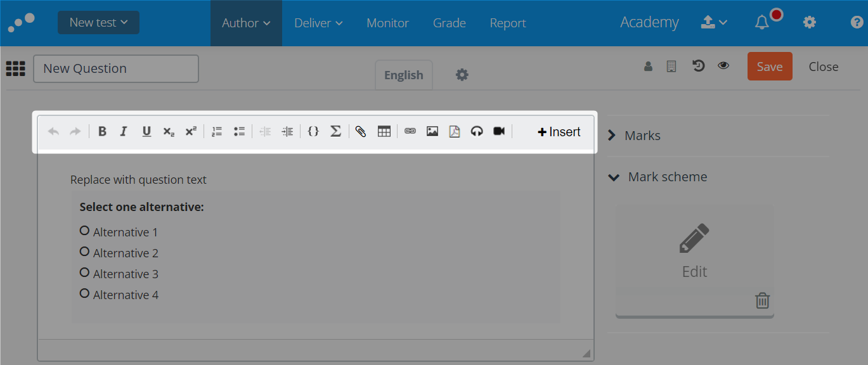This screenshot has width=868, height=365.
Task: Open the New test dropdown
Action: [x=98, y=22]
